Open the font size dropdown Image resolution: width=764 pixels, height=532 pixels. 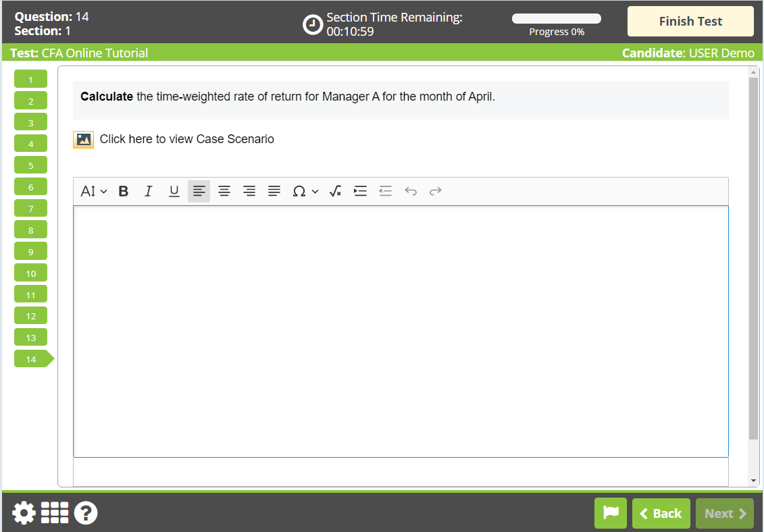tap(93, 191)
